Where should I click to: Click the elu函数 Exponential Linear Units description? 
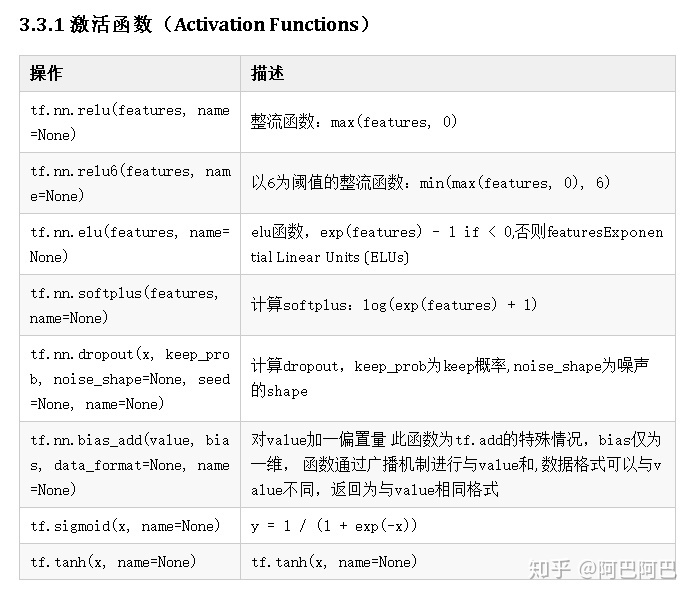coord(458,244)
